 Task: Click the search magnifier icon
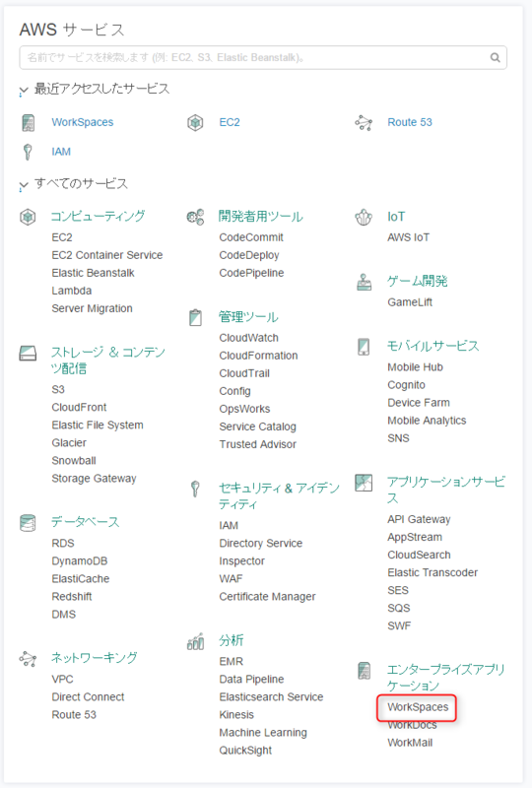[x=496, y=58]
